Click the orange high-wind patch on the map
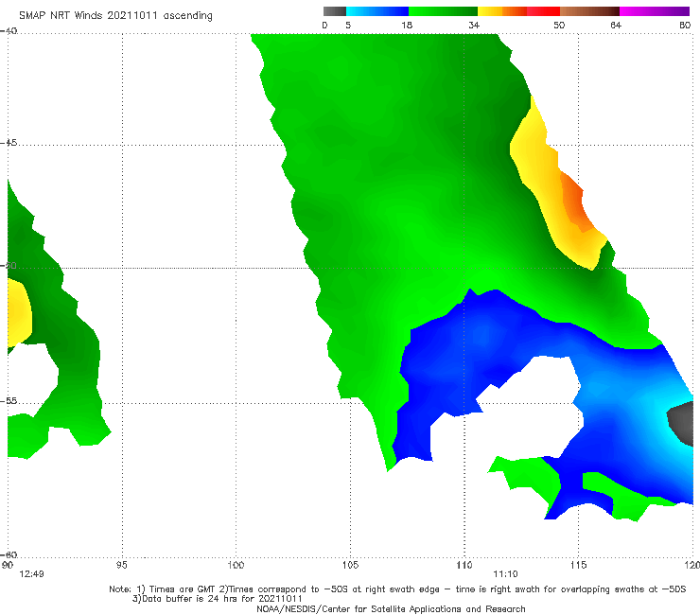Screen dimensions: 700x615 coord(574,202)
